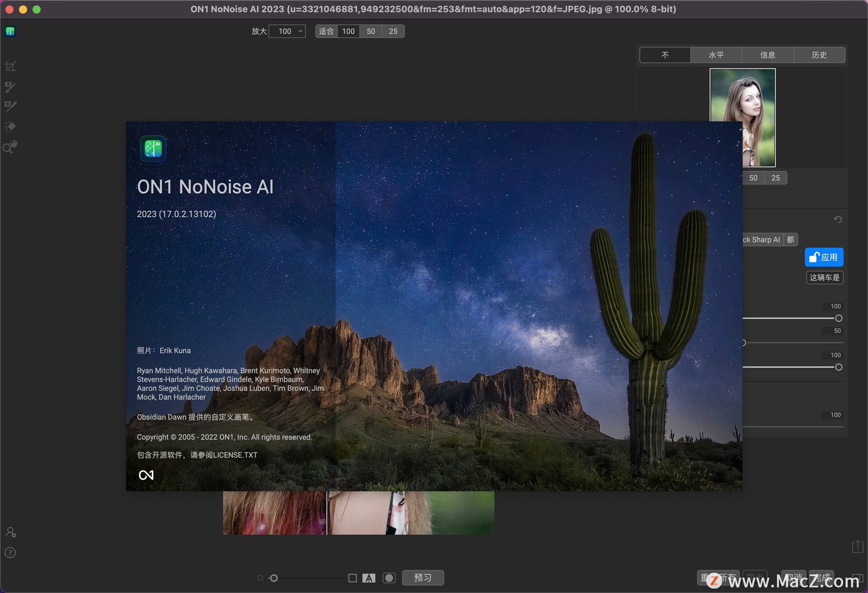This screenshot has width=868, height=593.
Task: Toggle the circle mask view icon in the bottom bar
Action: coord(389,578)
